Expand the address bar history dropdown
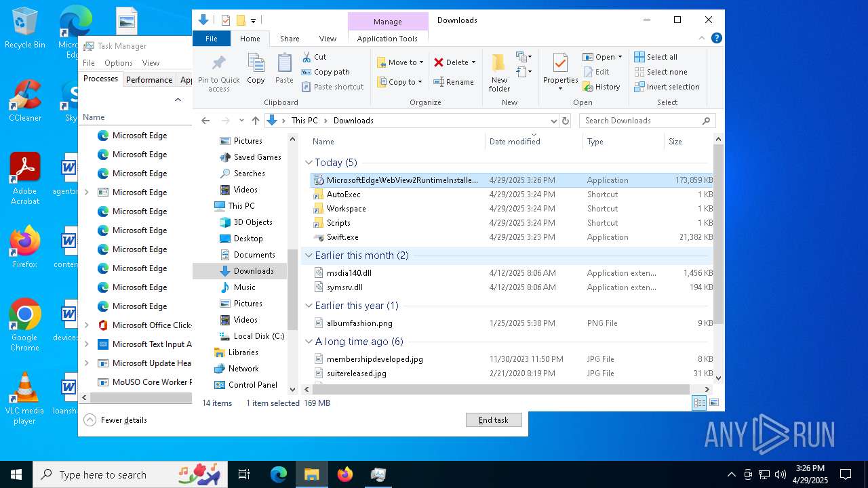This screenshot has width=868, height=488. (x=553, y=121)
